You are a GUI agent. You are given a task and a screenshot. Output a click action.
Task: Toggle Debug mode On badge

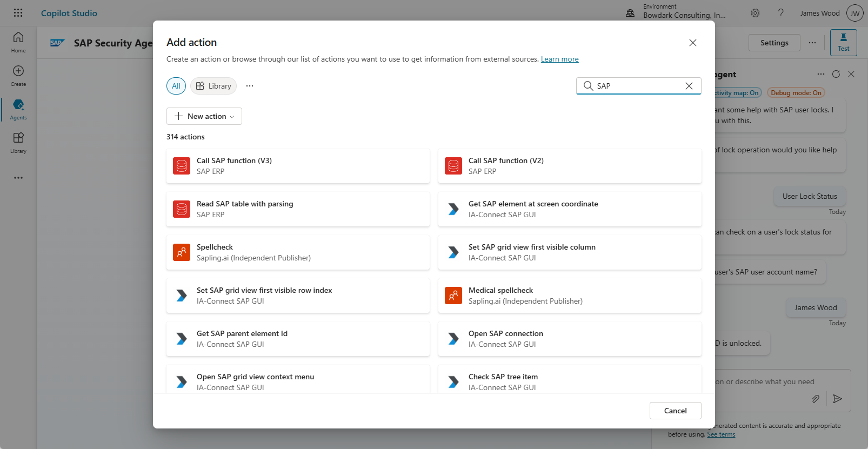[796, 93]
